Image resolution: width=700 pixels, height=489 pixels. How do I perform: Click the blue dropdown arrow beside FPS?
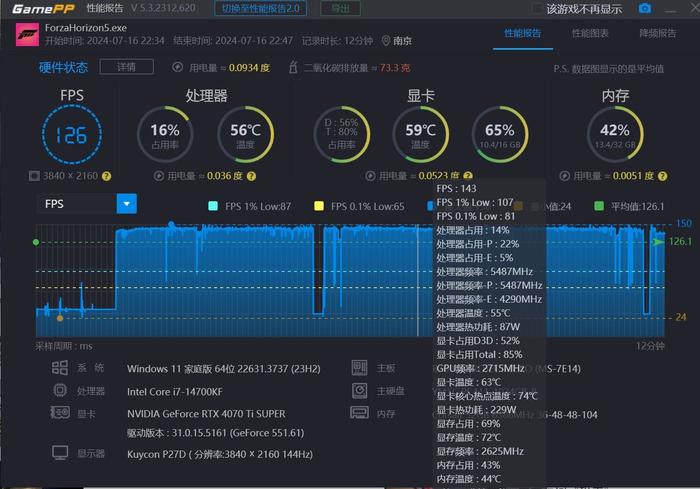[126, 204]
